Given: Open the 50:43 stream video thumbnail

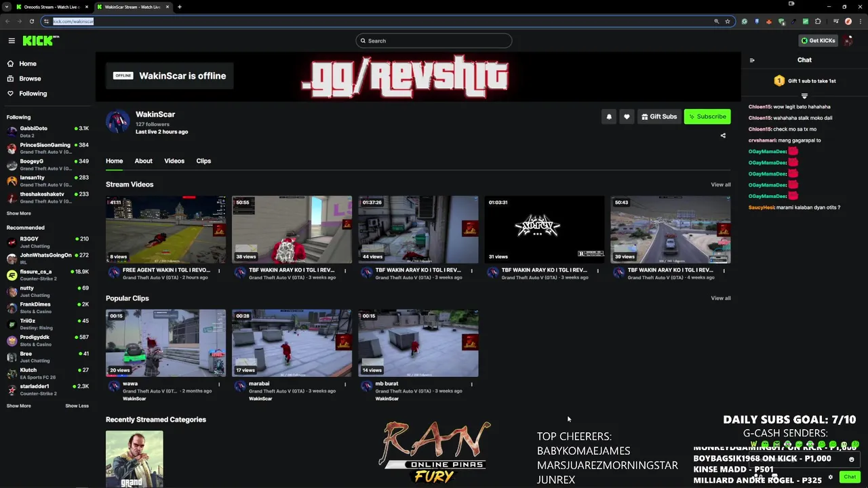Looking at the screenshot, I should click(671, 230).
